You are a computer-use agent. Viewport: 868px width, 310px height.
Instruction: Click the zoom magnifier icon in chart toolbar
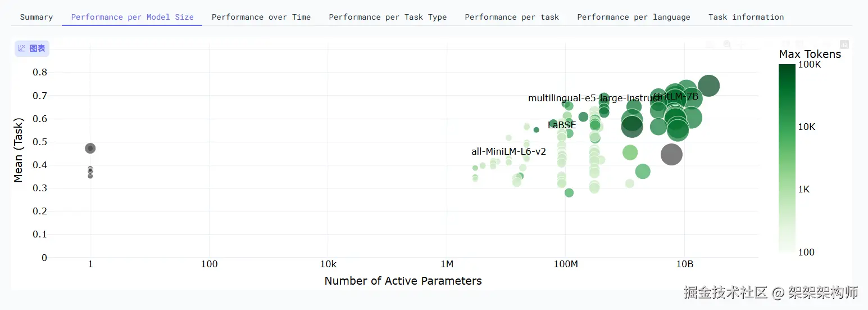coord(727,44)
